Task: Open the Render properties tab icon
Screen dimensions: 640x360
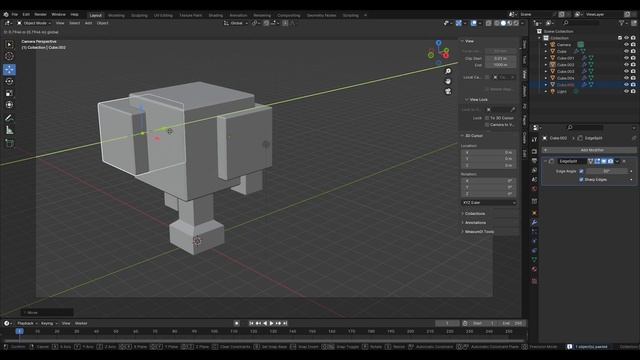Action: [534, 151]
